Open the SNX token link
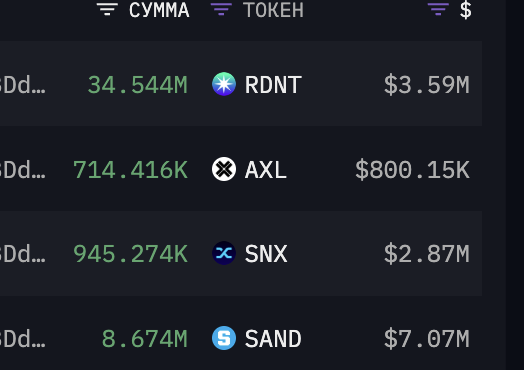Image resolution: width=524 pixels, height=370 pixels. (266, 254)
